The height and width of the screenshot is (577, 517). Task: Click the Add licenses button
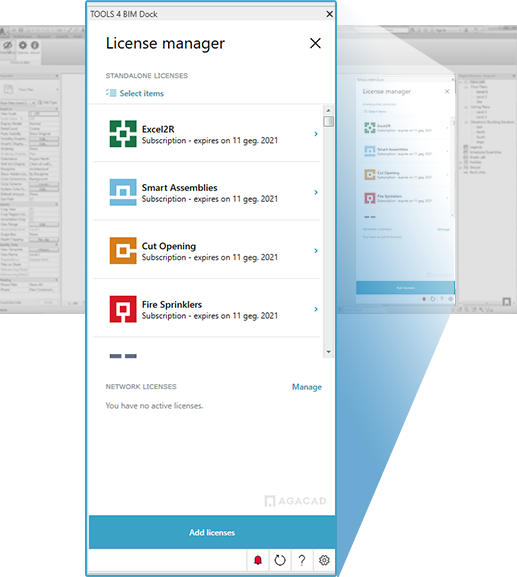point(212,532)
